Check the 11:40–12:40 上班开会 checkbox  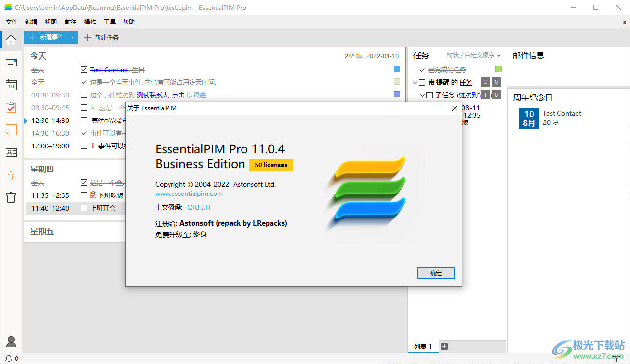point(84,208)
